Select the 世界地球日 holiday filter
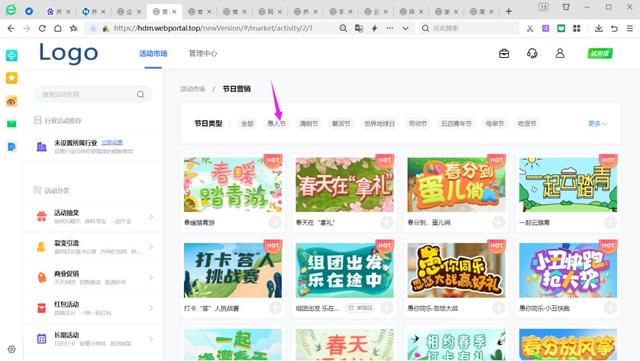Screen dimensions: 640x361 coord(380,123)
